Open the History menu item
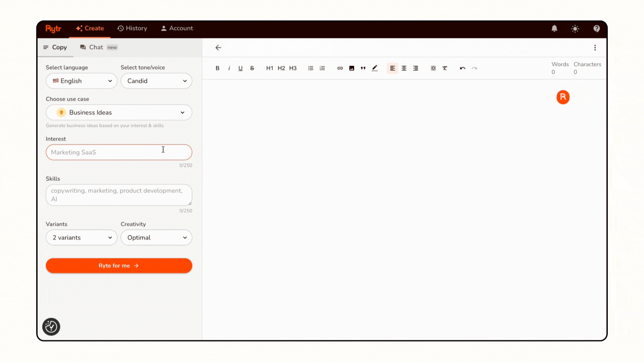644x362 pixels. 132,28
